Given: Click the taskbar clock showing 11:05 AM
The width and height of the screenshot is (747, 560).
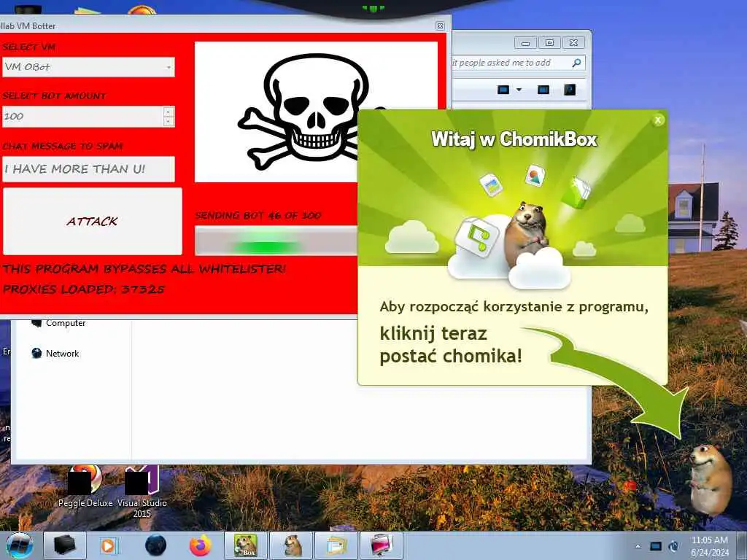Looking at the screenshot, I should (710, 546).
